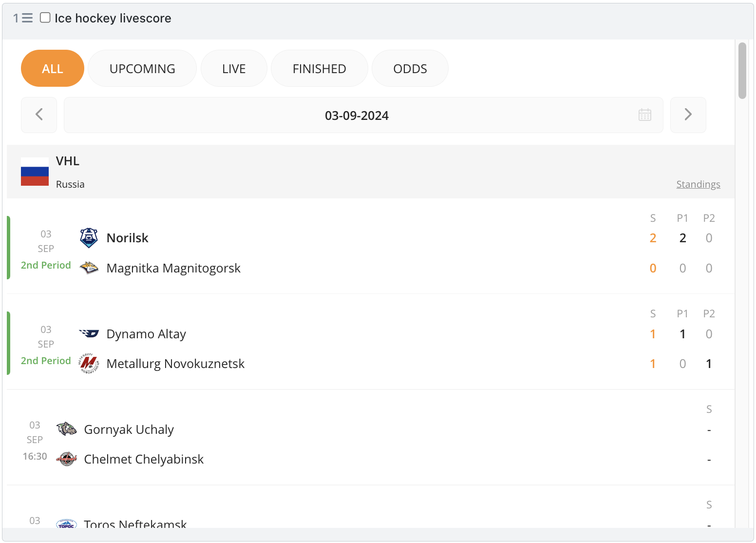
Task: Click 2nd Period status of Dynamo Altay match
Action: coord(46,361)
